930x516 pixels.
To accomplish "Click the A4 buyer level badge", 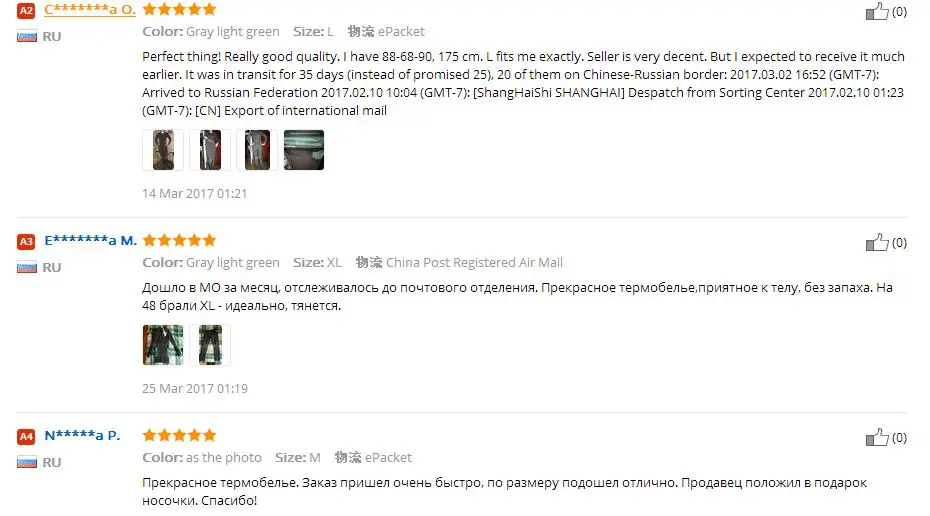I will (x=26, y=437).
